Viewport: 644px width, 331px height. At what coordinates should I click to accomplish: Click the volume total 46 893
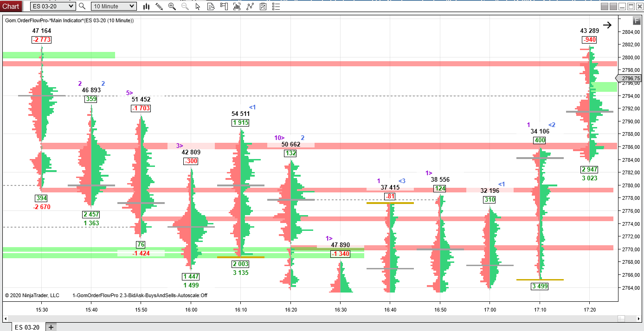tap(91, 90)
